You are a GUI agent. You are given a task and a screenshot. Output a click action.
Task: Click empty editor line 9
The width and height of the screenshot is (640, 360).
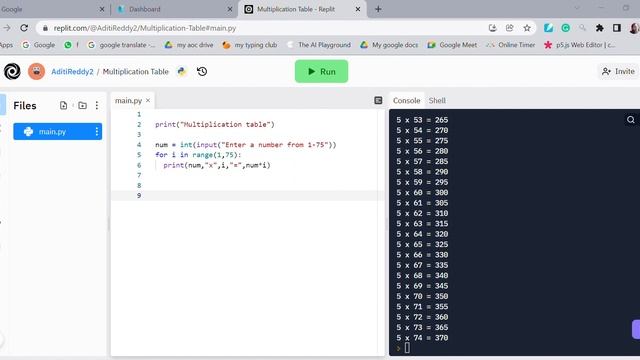(247, 196)
